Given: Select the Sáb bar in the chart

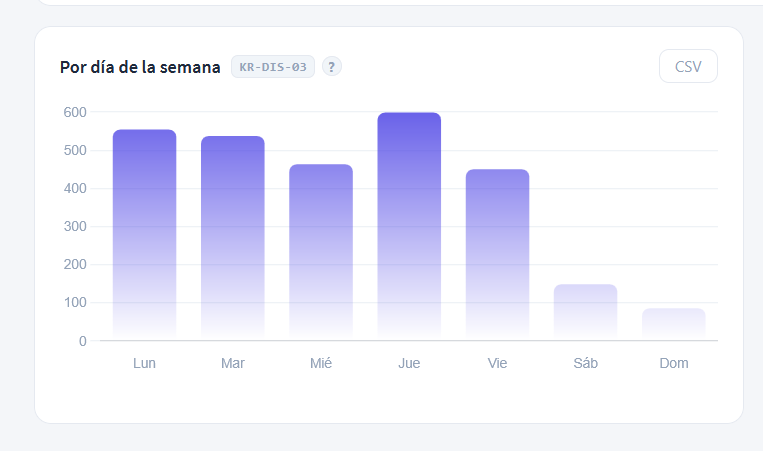Looking at the screenshot, I should tap(585, 312).
